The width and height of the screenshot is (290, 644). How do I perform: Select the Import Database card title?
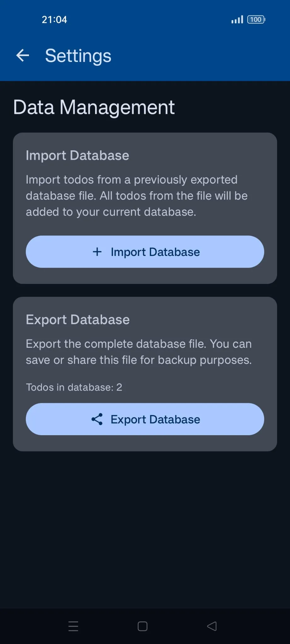(x=77, y=155)
